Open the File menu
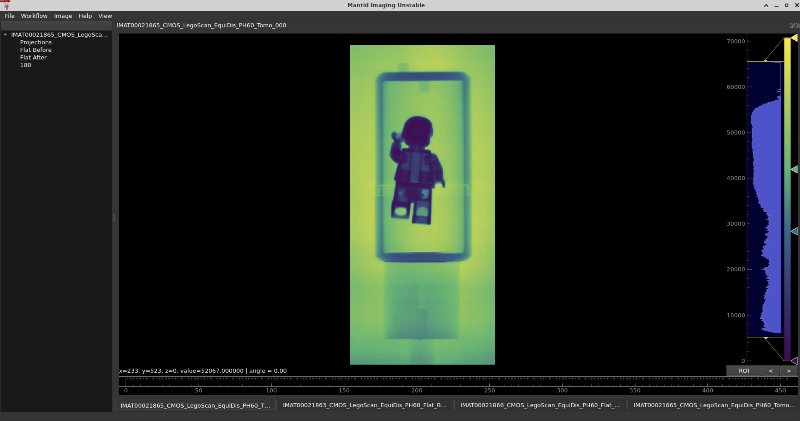The image size is (800, 421). tap(9, 16)
